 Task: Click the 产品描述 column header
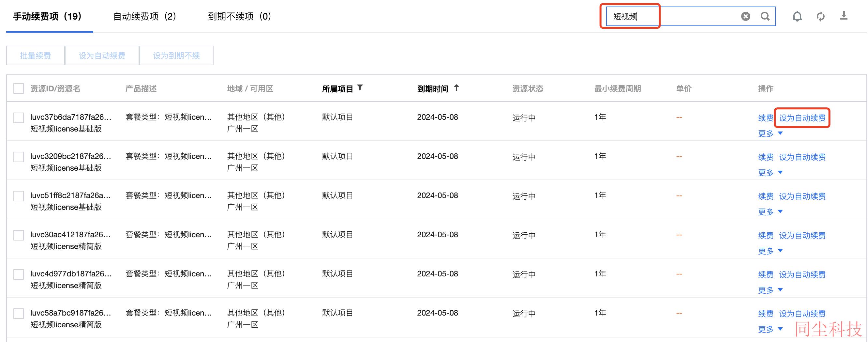coord(141,89)
